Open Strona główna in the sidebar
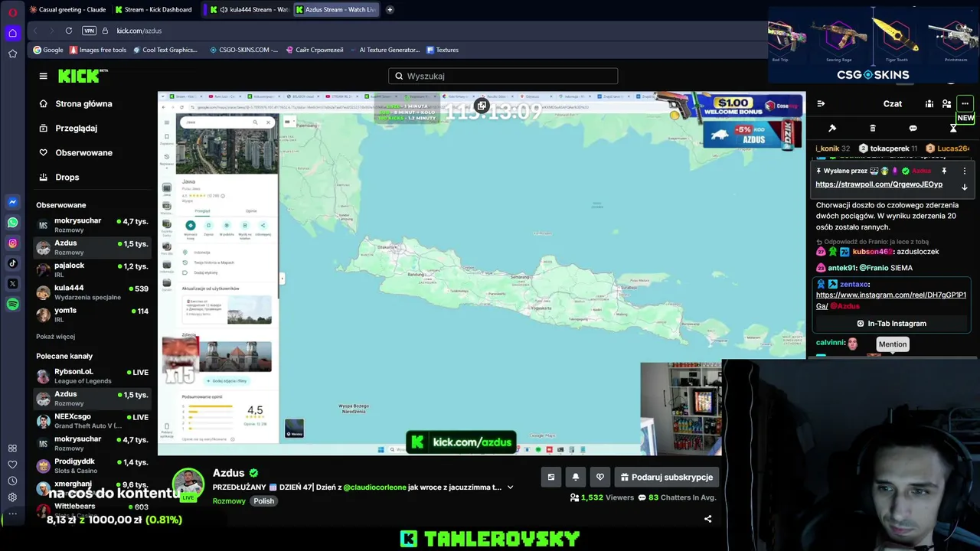The width and height of the screenshot is (980, 551). point(75,103)
